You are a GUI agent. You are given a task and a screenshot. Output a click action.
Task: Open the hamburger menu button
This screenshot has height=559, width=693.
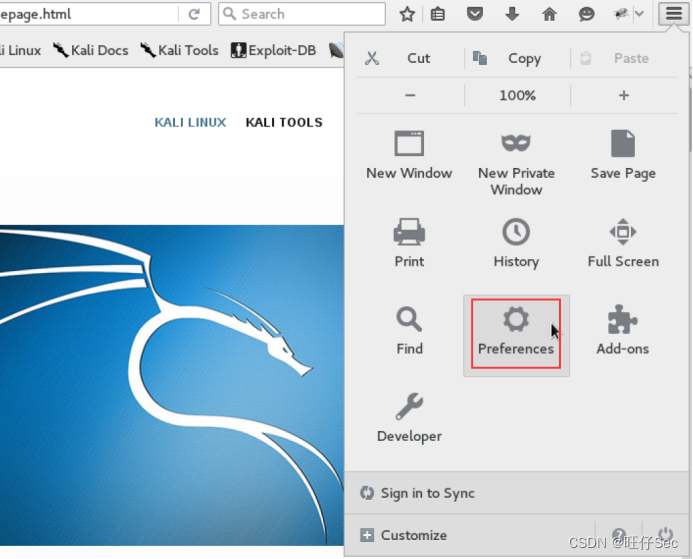click(x=673, y=14)
